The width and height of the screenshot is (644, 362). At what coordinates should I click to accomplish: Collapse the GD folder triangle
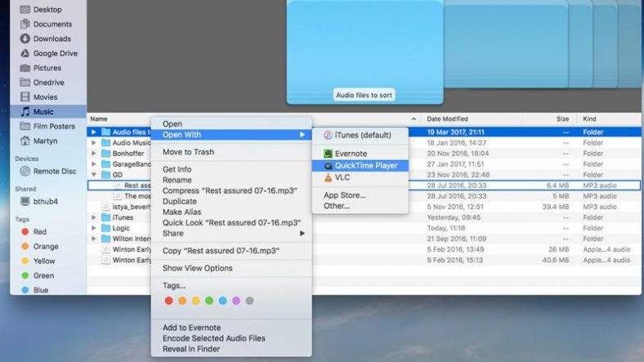click(94, 175)
